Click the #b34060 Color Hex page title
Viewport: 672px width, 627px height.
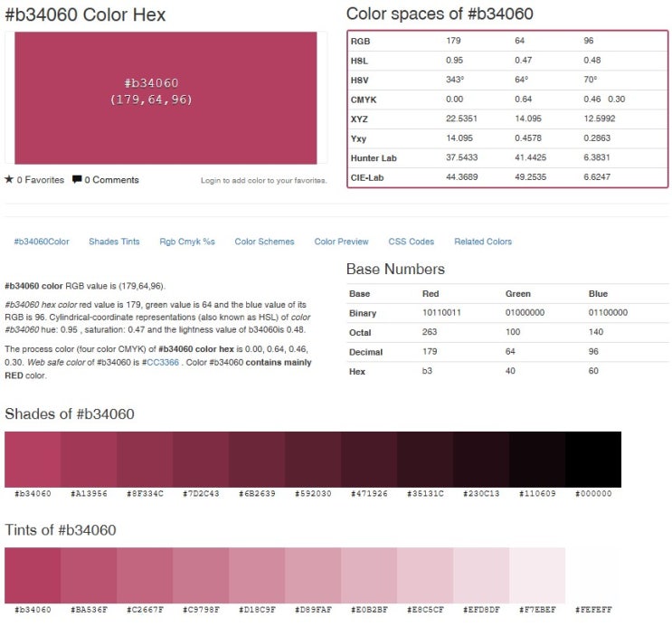(x=85, y=14)
